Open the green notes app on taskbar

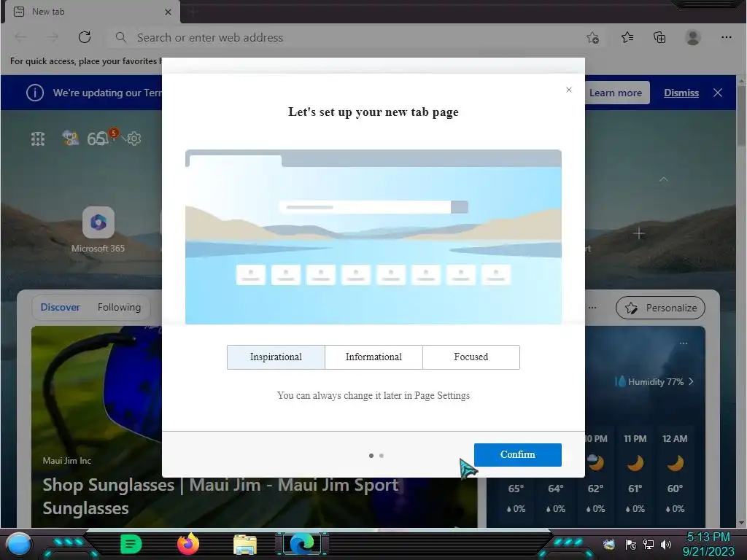tap(131, 544)
